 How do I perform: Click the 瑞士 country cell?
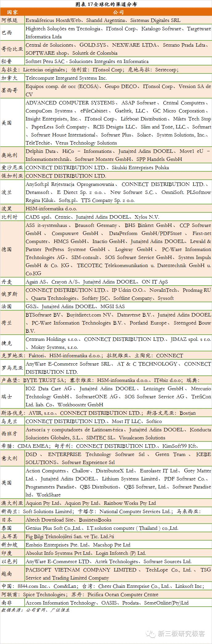pyautogui.click(x=12, y=396)
